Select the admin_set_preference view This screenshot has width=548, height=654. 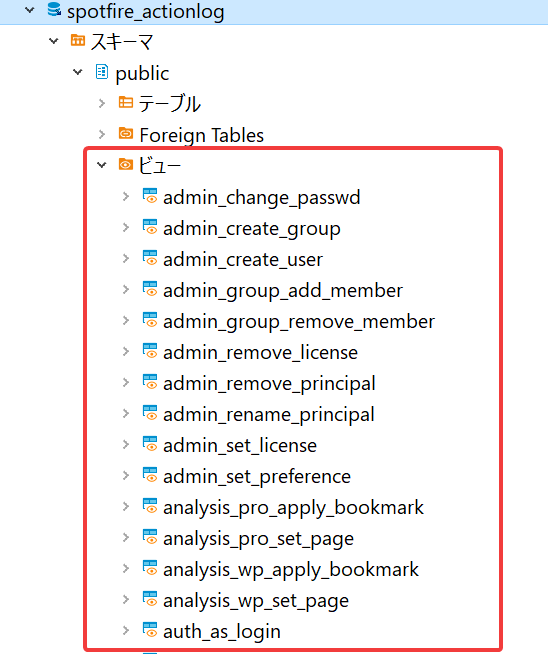point(257,477)
